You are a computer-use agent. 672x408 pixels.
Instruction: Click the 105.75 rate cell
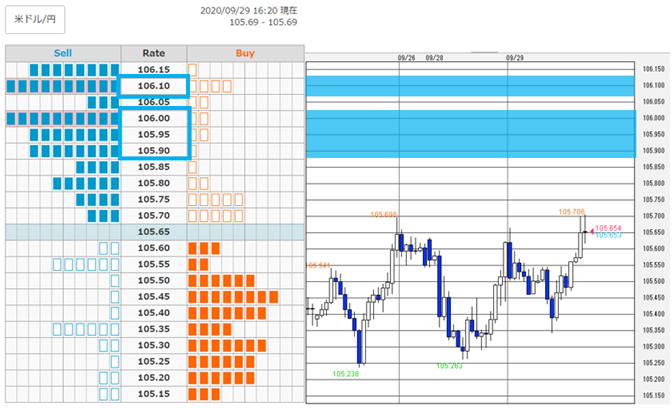[154, 199]
